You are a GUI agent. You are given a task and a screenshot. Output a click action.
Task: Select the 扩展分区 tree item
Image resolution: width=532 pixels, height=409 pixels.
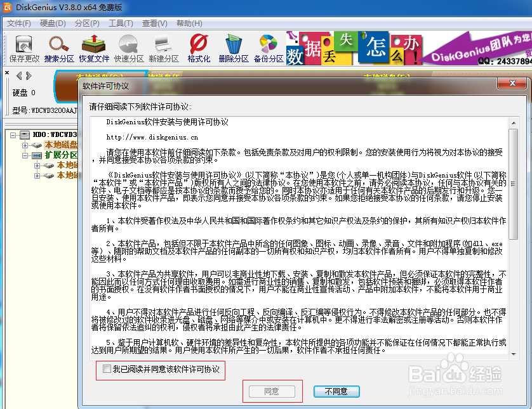[61, 155]
